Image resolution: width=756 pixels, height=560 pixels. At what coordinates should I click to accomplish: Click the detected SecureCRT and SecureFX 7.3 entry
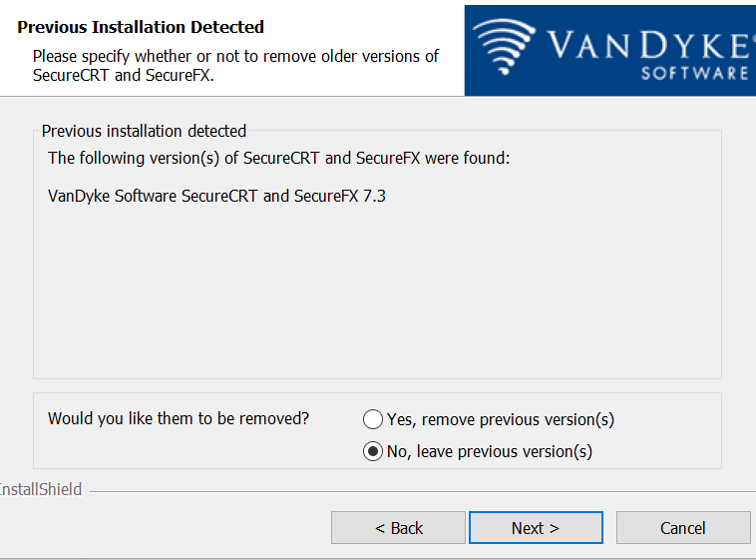coord(216,196)
